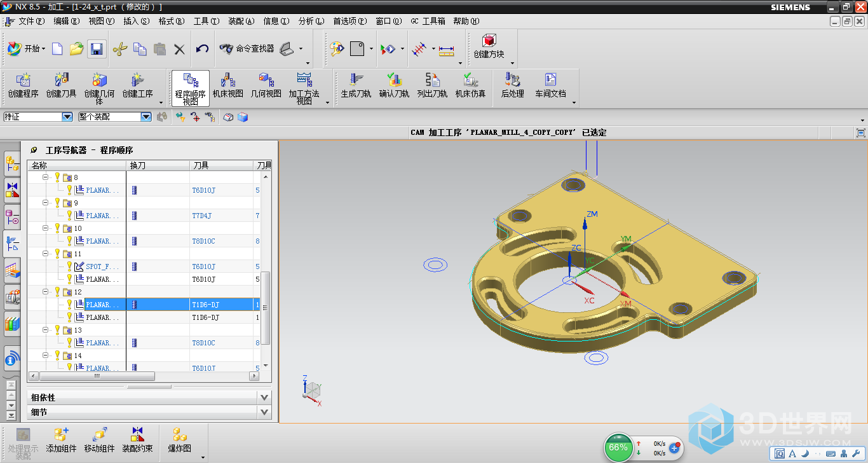
Task: Click 移动组件 move component button
Action: (99, 440)
